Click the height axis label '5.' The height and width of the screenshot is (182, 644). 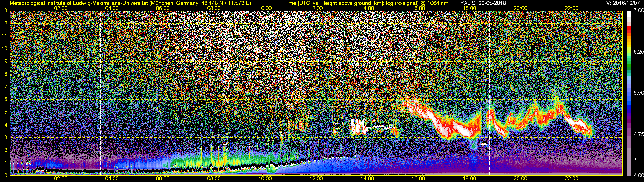pos(6,112)
